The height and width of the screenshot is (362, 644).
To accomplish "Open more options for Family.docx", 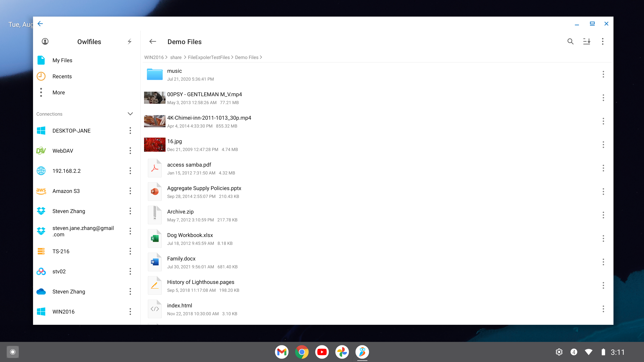I will [x=603, y=262].
